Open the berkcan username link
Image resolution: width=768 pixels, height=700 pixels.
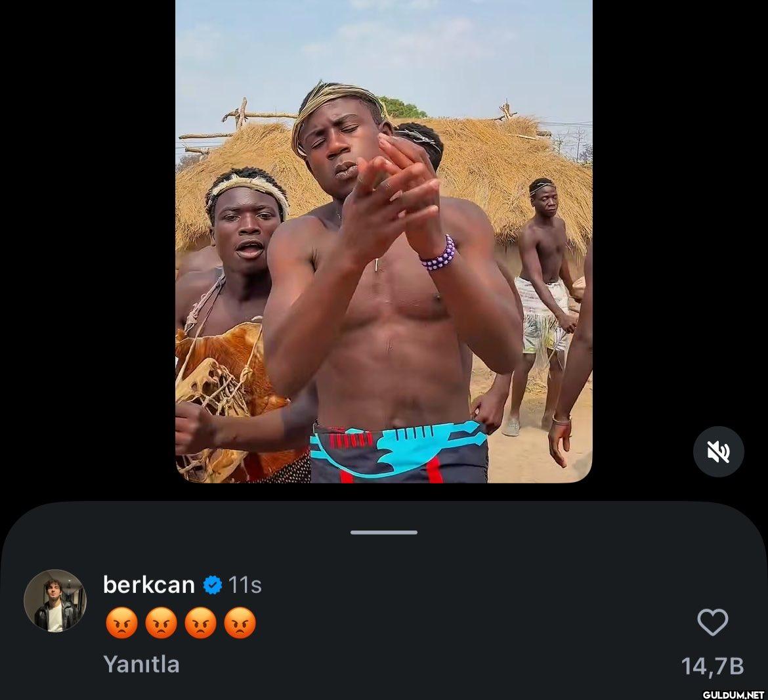click(x=149, y=585)
